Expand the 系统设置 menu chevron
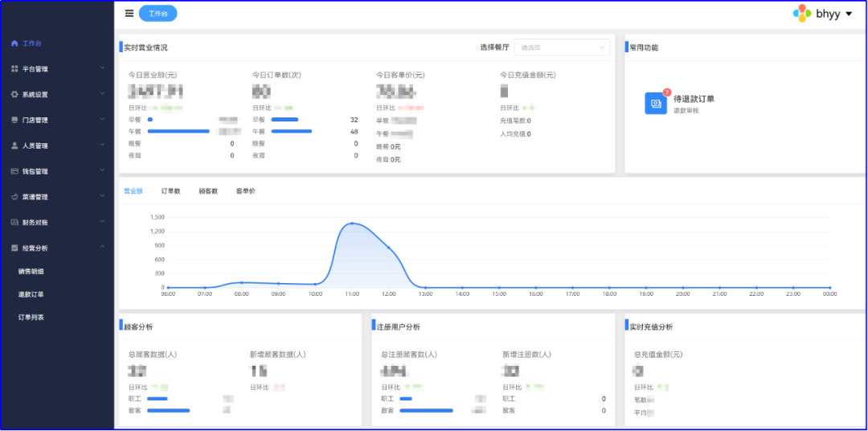This screenshot has height=431, width=868. click(102, 93)
